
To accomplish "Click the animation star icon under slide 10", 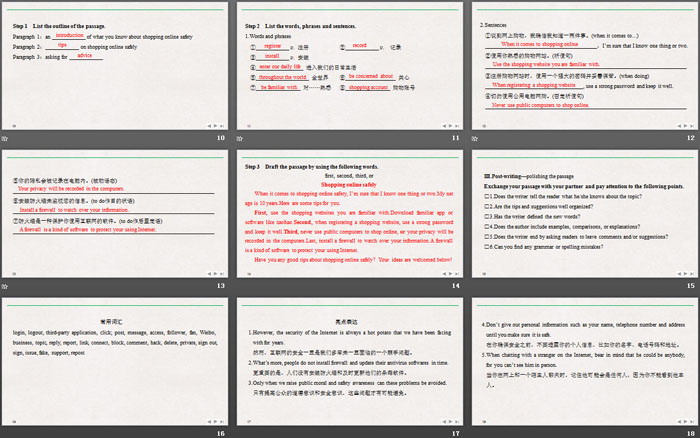I will pos(7,138).
